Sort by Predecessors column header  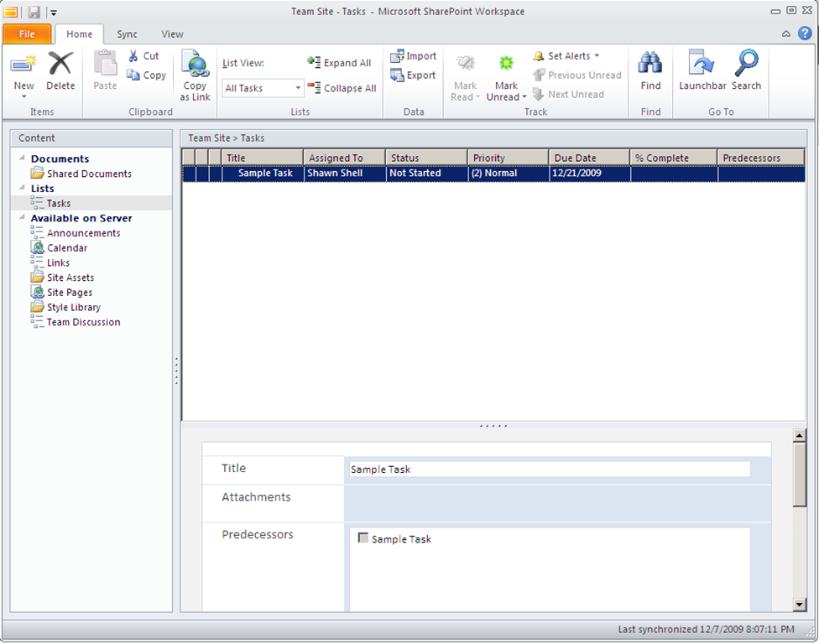coord(761,158)
